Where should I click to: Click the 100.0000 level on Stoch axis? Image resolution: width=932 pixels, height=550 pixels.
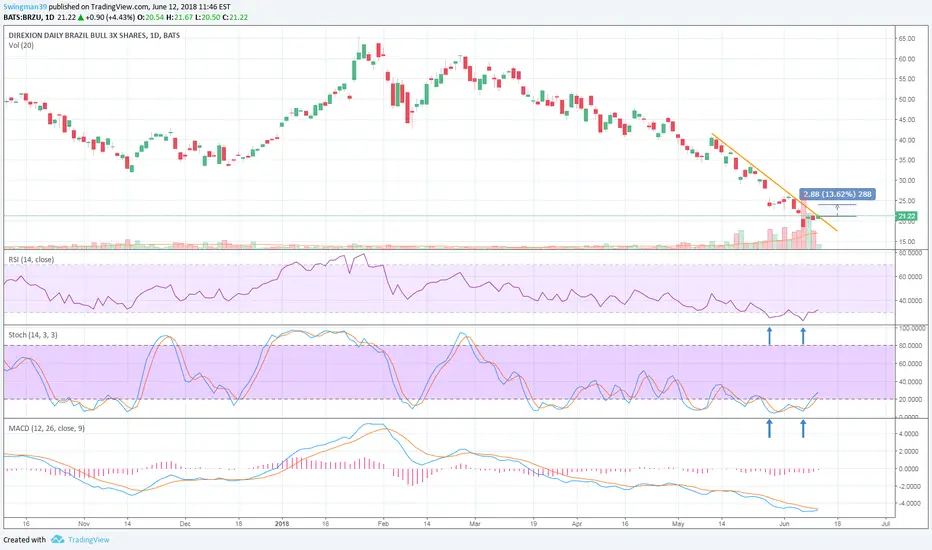911,328
